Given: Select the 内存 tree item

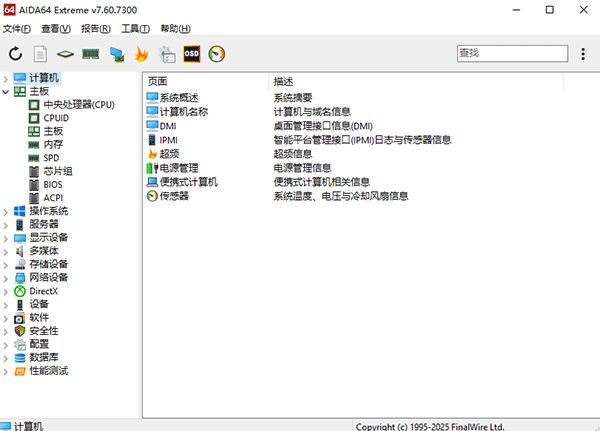Looking at the screenshot, I should (53, 144).
